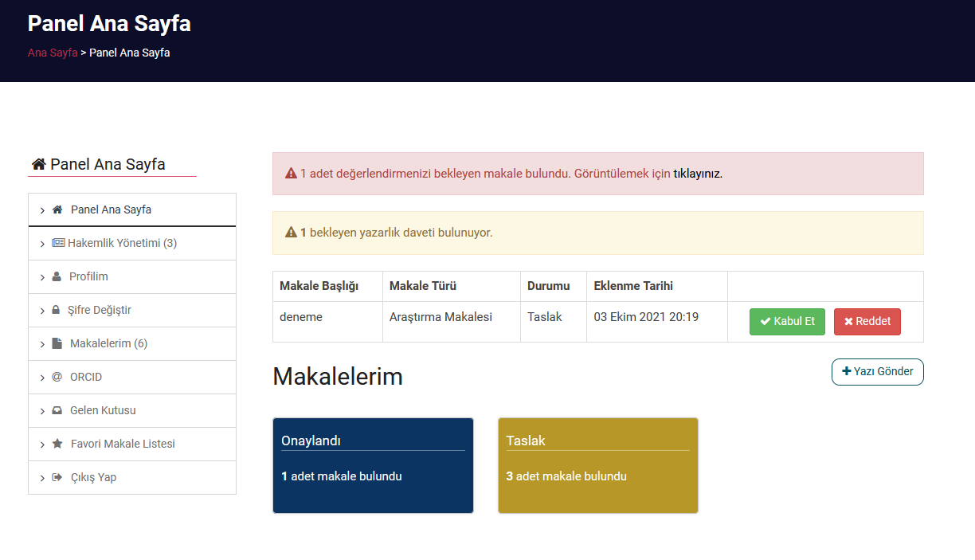Click the file icon beside Makalelerim
Viewport: 975px width, 560px height.
tap(57, 343)
